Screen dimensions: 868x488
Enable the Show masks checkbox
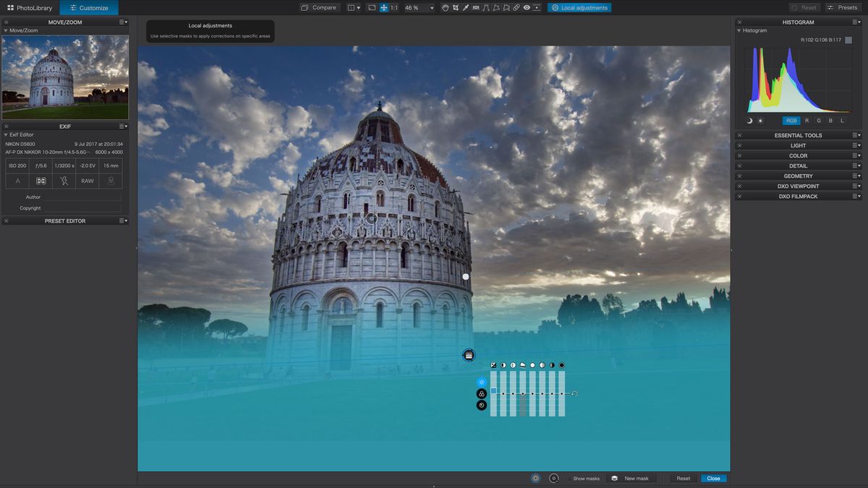tap(570, 479)
